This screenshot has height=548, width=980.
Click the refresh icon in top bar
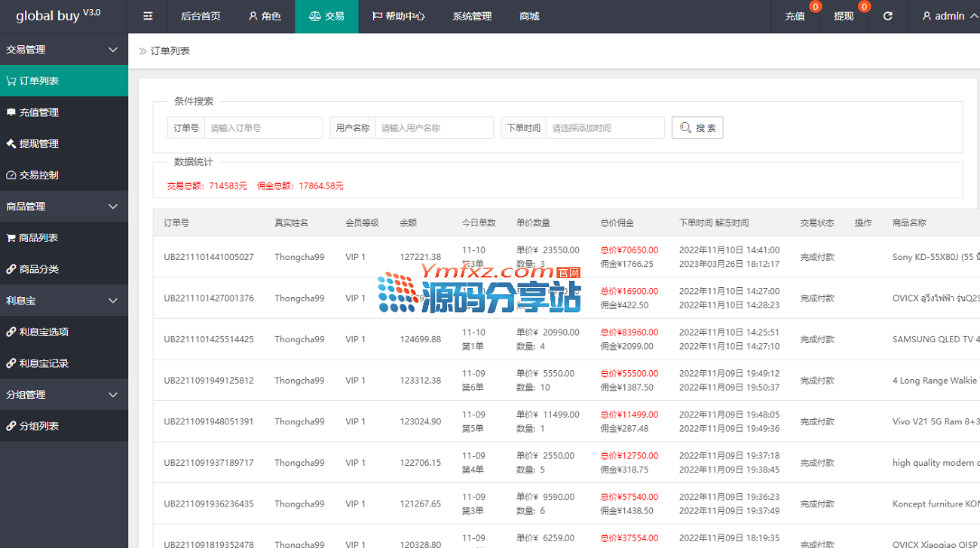(888, 16)
